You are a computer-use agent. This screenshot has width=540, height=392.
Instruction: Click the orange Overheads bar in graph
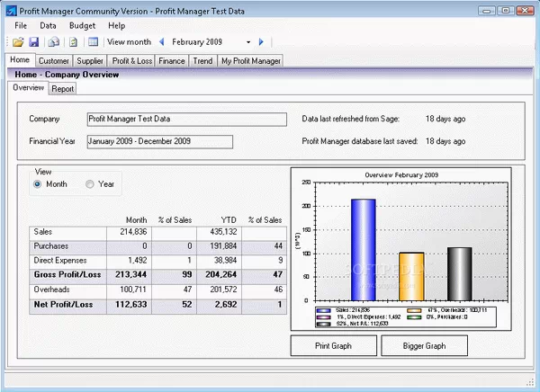[x=411, y=277]
